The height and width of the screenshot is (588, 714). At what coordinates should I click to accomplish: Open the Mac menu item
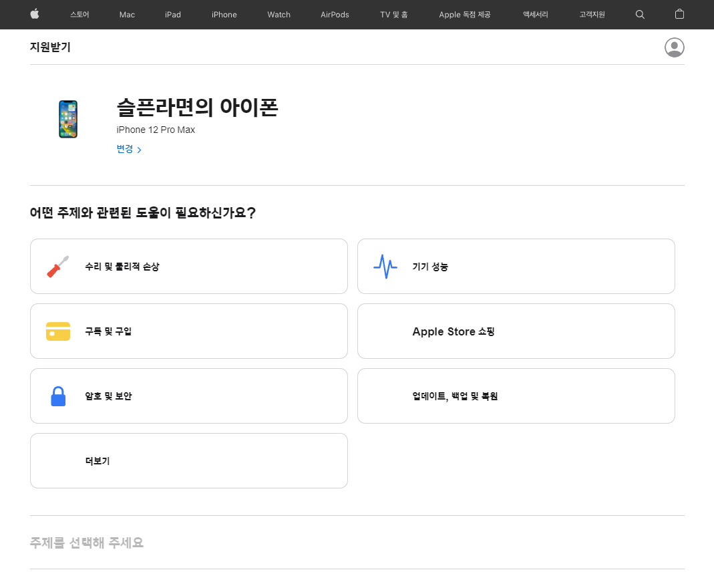coord(127,15)
